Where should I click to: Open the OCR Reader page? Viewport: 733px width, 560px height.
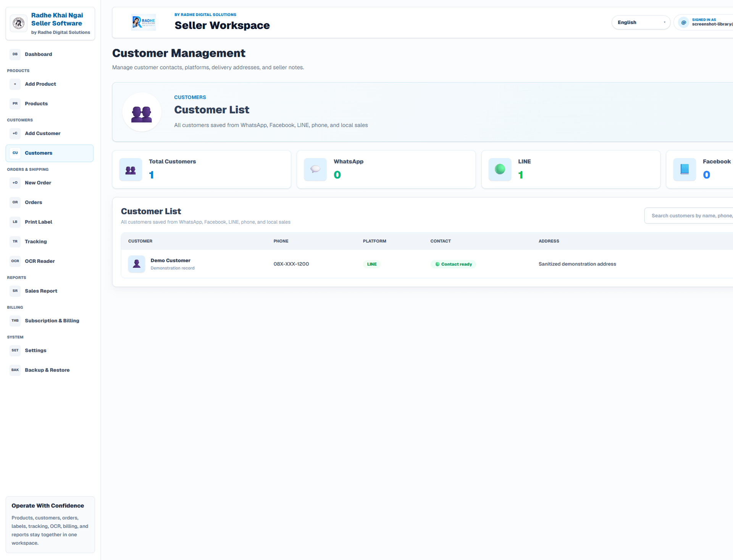click(x=50, y=261)
